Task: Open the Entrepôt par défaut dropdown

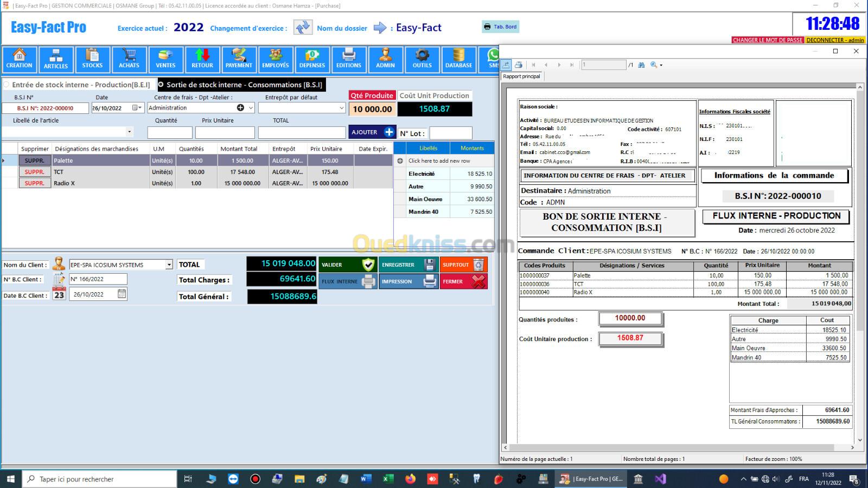Action: tap(341, 108)
